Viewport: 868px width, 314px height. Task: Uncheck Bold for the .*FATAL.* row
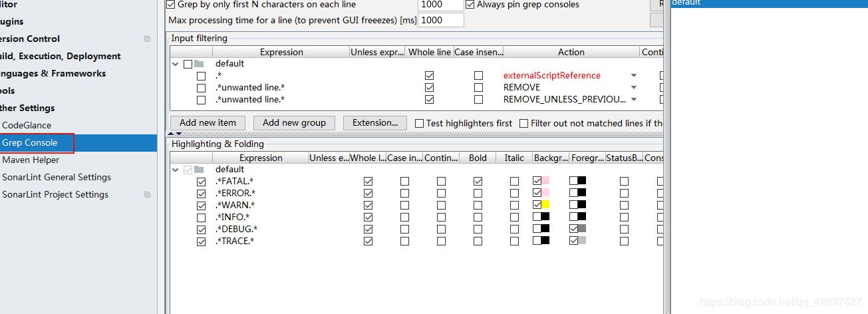(x=478, y=182)
